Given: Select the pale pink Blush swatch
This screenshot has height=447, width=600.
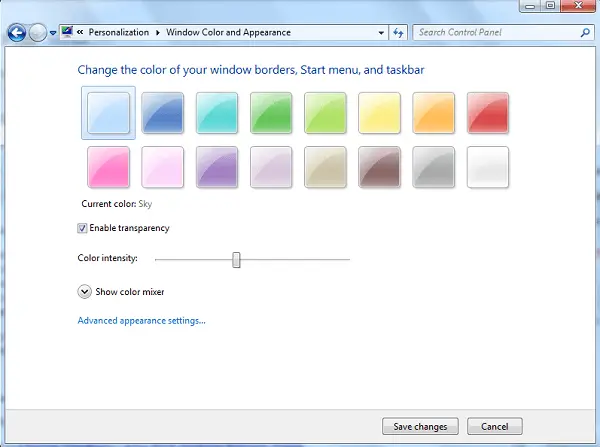Looking at the screenshot, I should [x=163, y=167].
